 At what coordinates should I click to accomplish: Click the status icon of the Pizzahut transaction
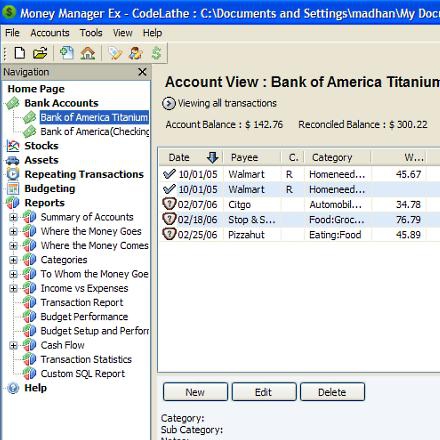[x=169, y=234]
